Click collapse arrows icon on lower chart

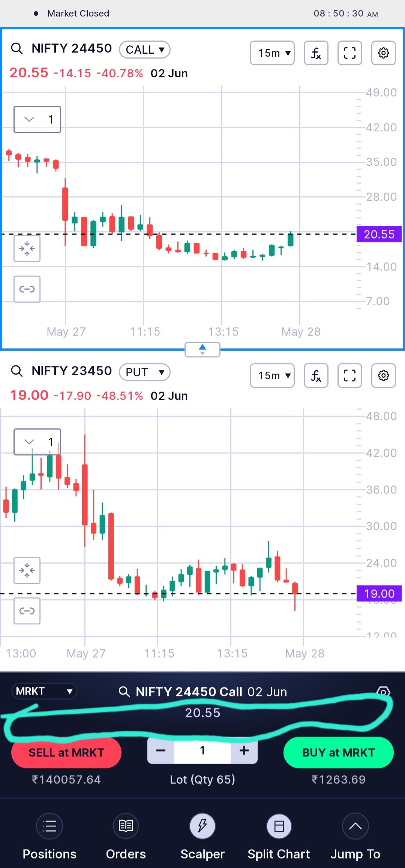tap(27, 570)
